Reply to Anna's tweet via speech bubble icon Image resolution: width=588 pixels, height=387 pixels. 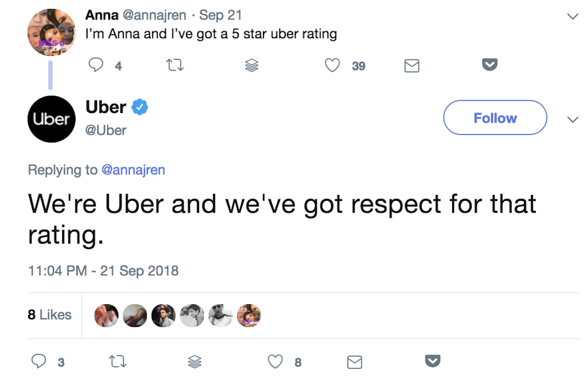tap(96, 65)
